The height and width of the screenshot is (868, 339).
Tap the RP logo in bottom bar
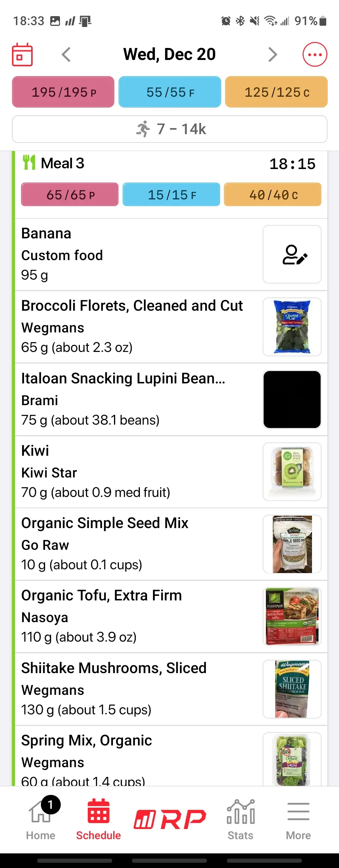pos(170,819)
